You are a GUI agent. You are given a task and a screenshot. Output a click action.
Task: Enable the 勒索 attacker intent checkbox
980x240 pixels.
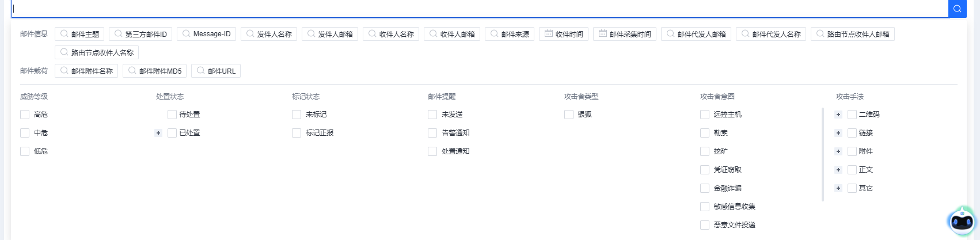(x=705, y=133)
